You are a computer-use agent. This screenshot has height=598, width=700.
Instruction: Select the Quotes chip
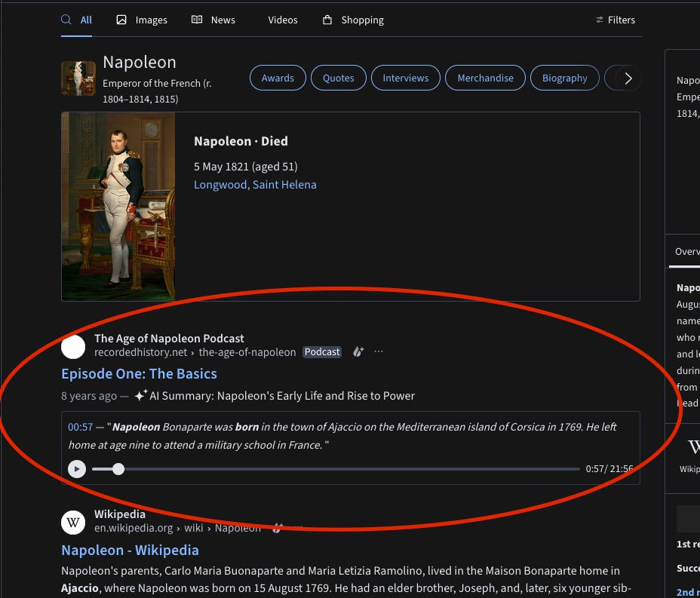[x=339, y=78]
